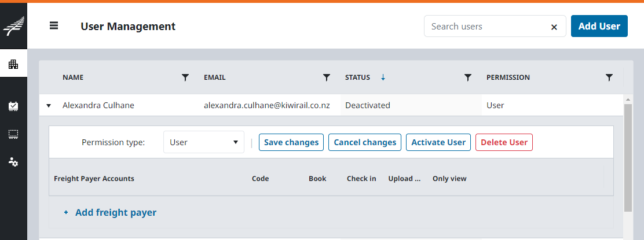
Task: Sort by the Status column header
Action: tap(357, 77)
